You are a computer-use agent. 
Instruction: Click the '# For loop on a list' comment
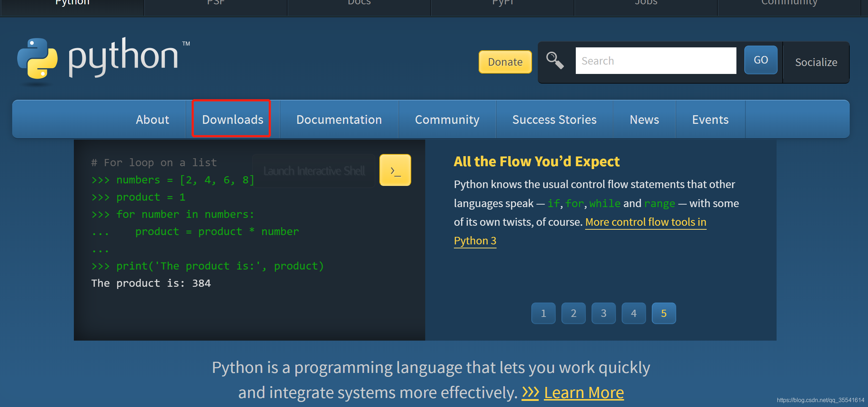tap(154, 163)
